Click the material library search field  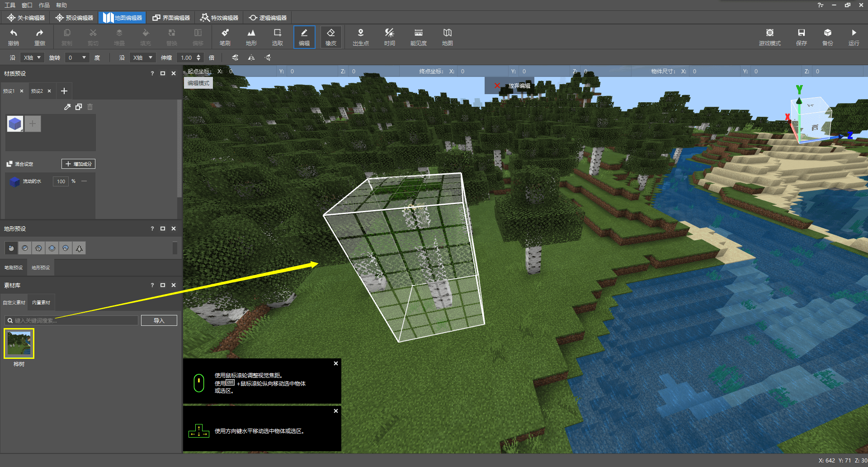72,320
